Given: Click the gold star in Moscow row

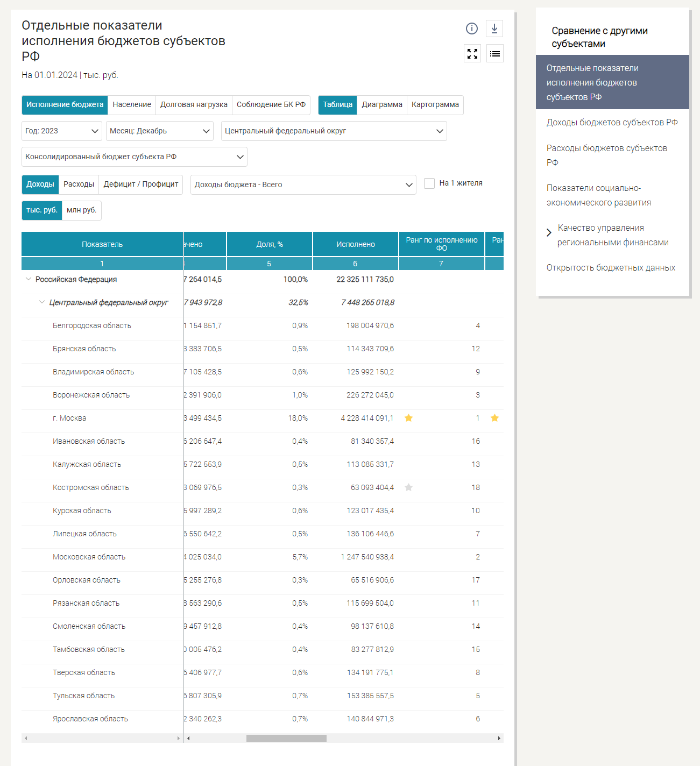Looking at the screenshot, I should point(409,418).
